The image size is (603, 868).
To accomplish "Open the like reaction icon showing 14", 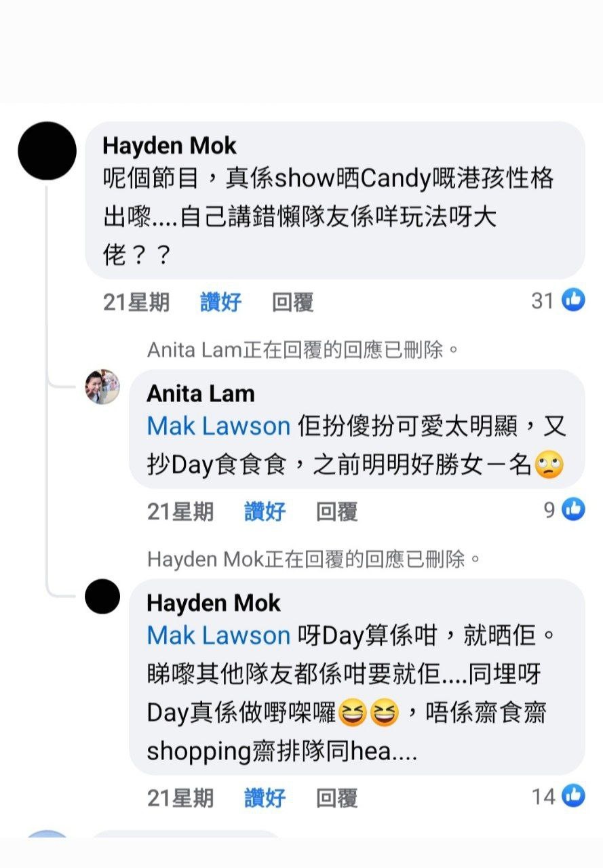I will click(x=573, y=796).
